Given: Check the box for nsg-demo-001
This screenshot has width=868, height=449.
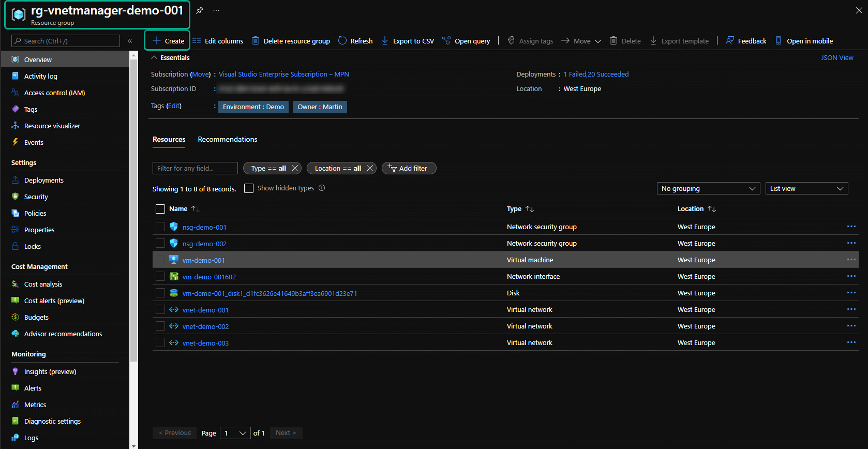Looking at the screenshot, I should pyautogui.click(x=160, y=227).
